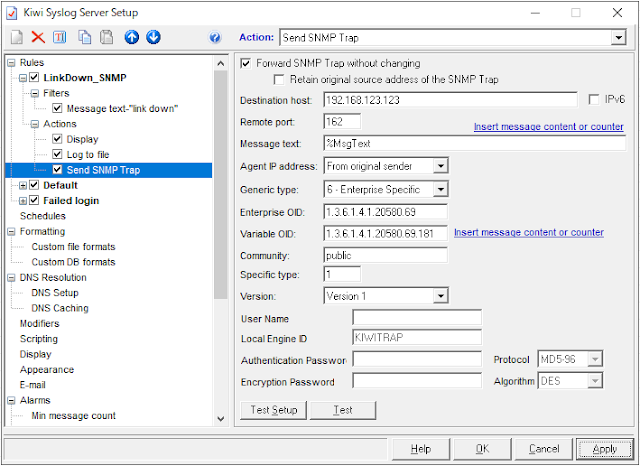Collapse the LinkDown_SNMP rule node
This screenshot has height=466, width=640.
(x=23, y=78)
